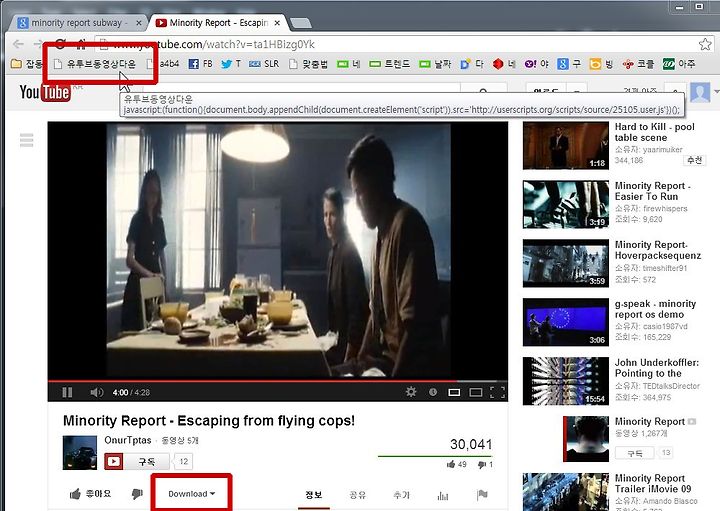Open the Daum 다 bookmark
Viewport: 720px width, 511px height.
(472, 64)
